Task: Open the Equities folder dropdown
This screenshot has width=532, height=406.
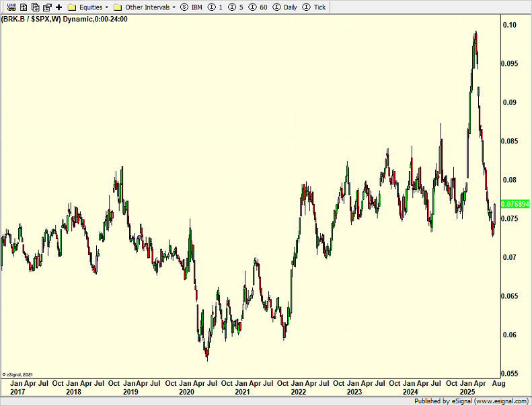Action: (88, 7)
